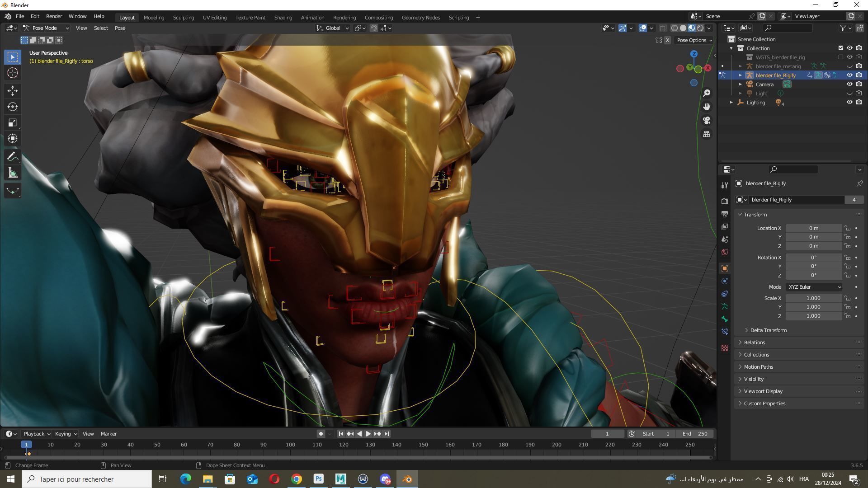Viewport: 868px width, 488px height.
Task: Add a new workspace with plus button
Action: pyautogui.click(x=478, y=18)
